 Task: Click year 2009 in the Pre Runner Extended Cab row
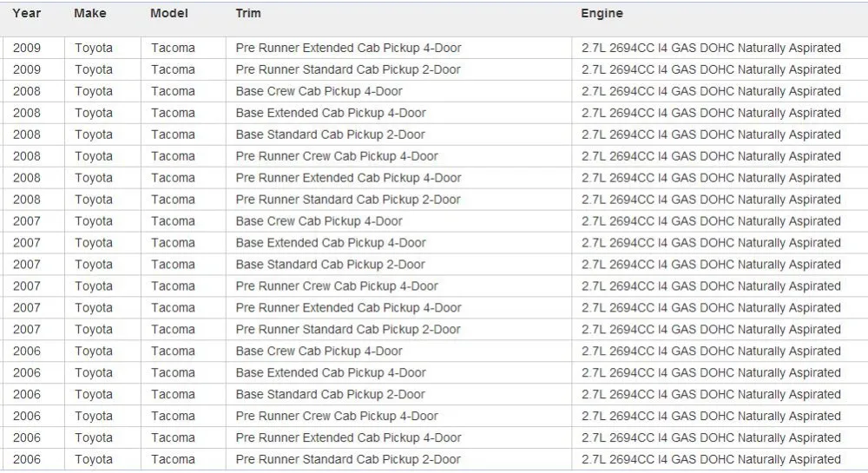pos(27,48)
